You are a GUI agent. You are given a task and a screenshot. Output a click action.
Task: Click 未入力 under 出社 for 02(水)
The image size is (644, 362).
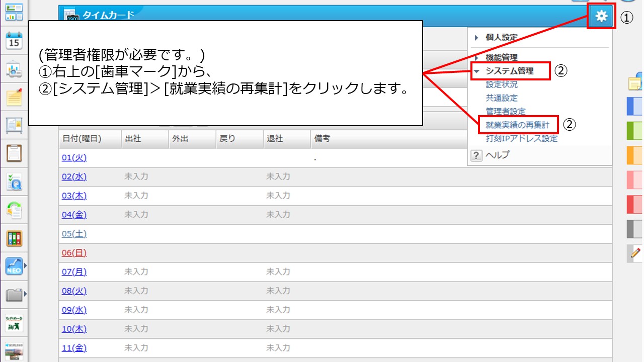[x=136, y=176]
